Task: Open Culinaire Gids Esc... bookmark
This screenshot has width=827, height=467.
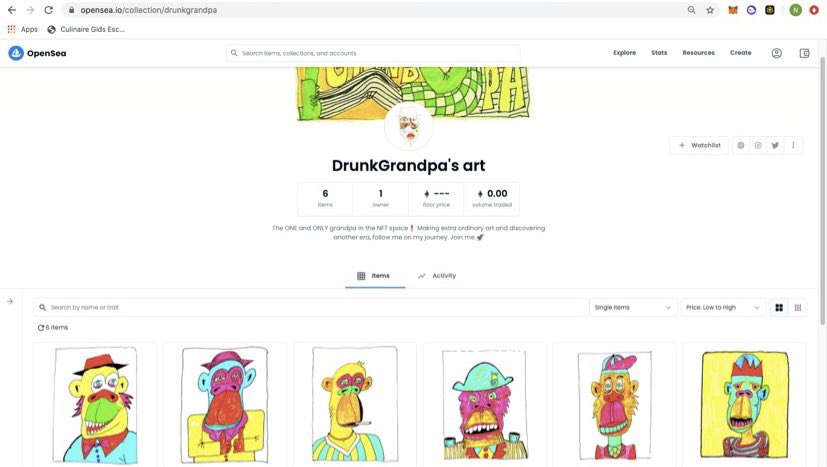Action: (x=86, y=30)
